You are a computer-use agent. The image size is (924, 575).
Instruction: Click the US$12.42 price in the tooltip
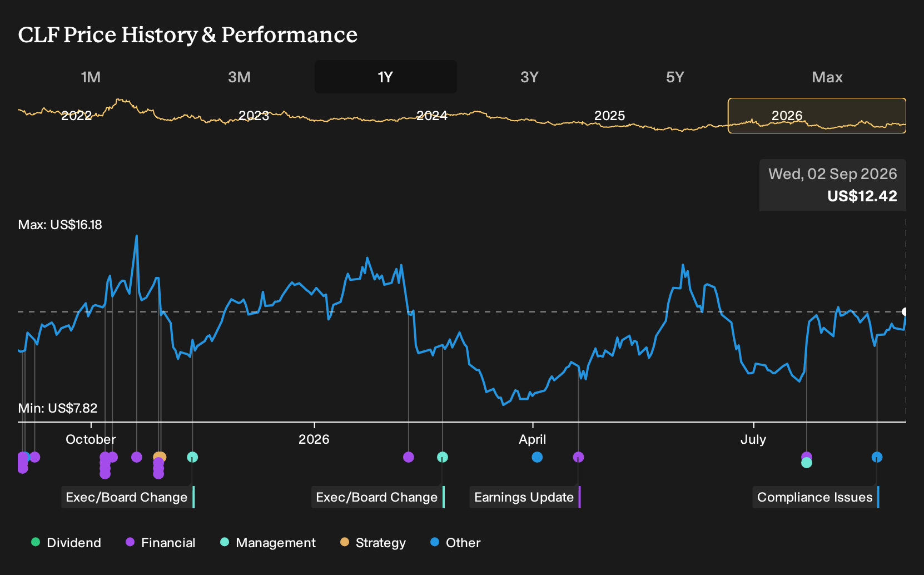click(862, 196)
